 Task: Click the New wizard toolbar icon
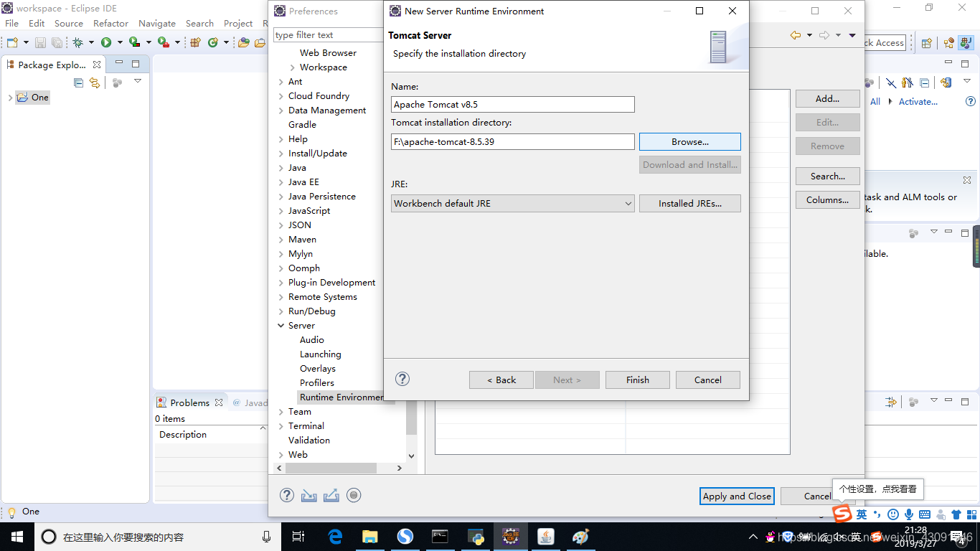point(12,42)
